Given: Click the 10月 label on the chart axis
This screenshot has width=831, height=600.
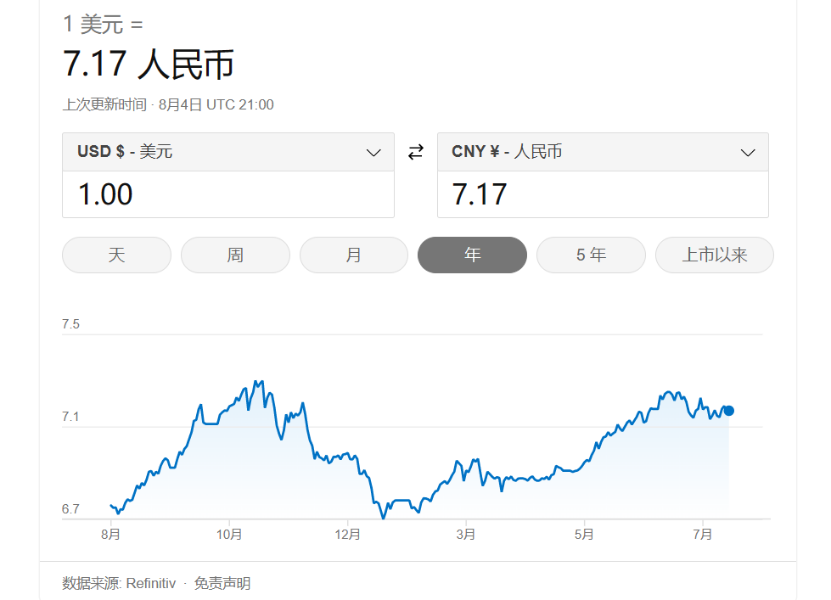Looking at the screenshot, I should pyautogui.click(x=229, y=535).
